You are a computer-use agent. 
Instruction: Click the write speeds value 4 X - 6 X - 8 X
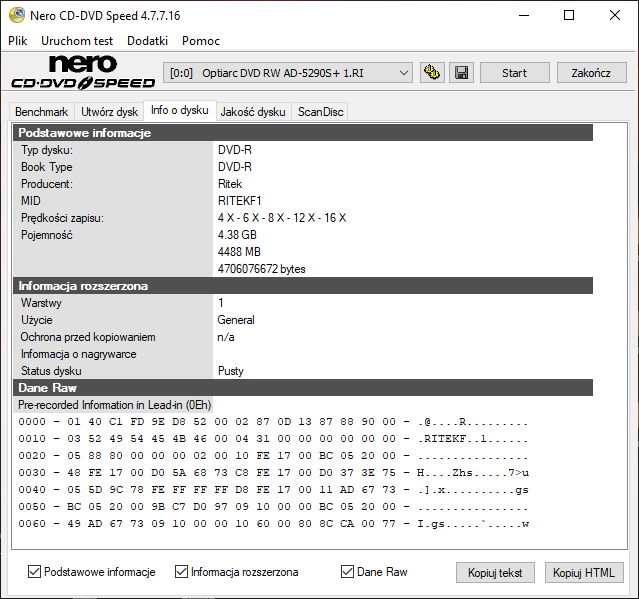tap(282, 218)
